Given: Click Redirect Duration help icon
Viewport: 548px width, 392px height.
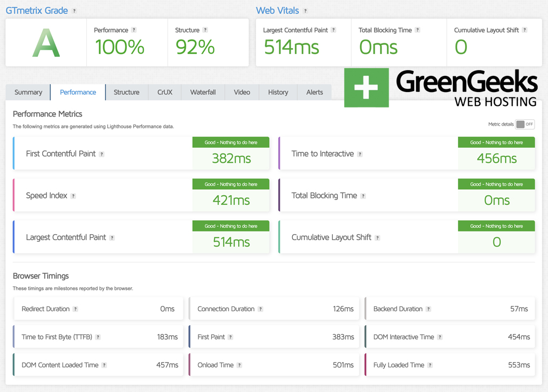Looking at the screenshot, I should (x=75, y=309).
